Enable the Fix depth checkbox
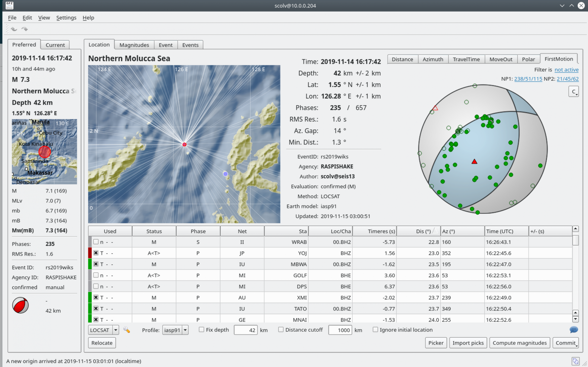588x367 pixels. 201,330
